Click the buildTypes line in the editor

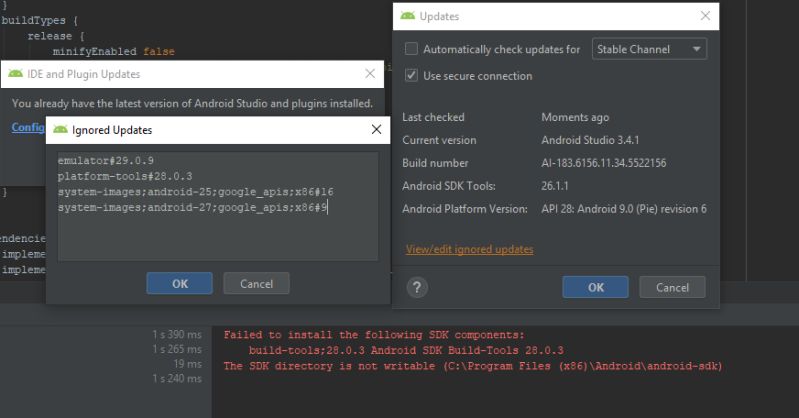[40, 21]
